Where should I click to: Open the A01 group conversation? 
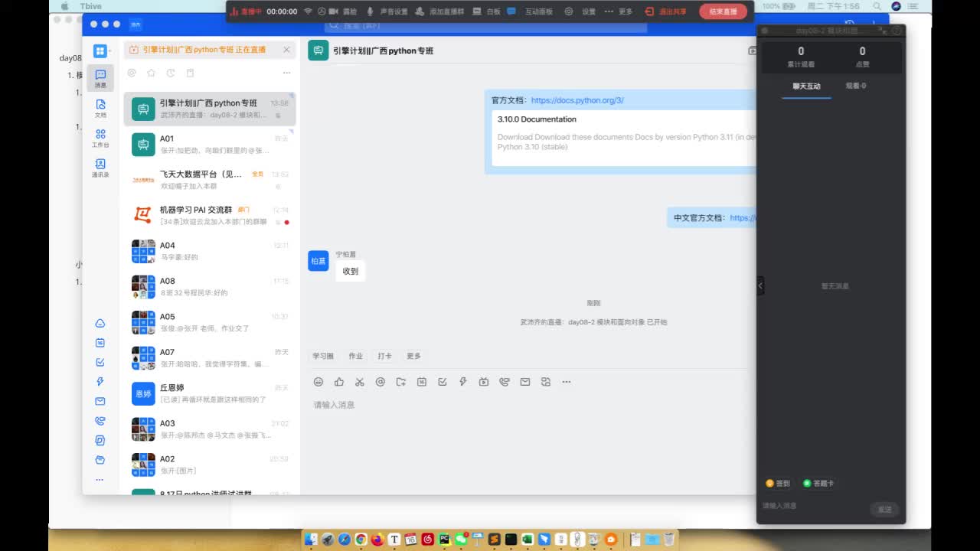tap(210, 144)
